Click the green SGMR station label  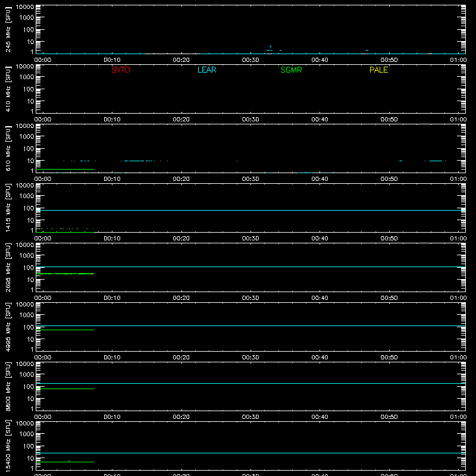[291, 70]
